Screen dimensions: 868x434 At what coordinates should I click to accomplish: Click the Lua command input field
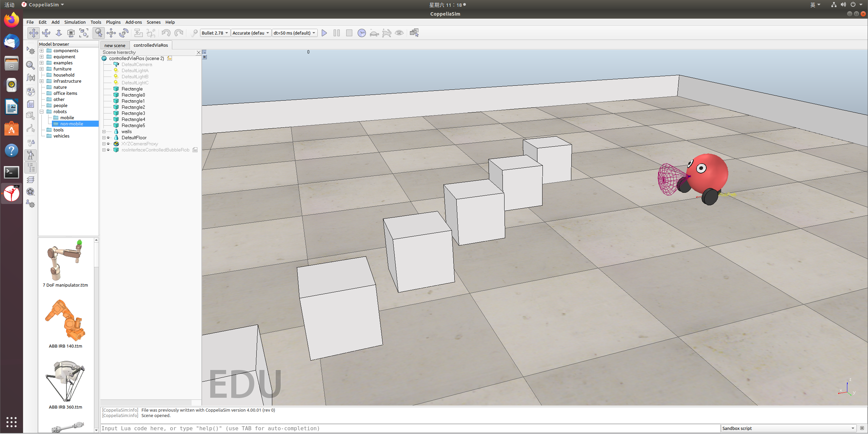410,429
